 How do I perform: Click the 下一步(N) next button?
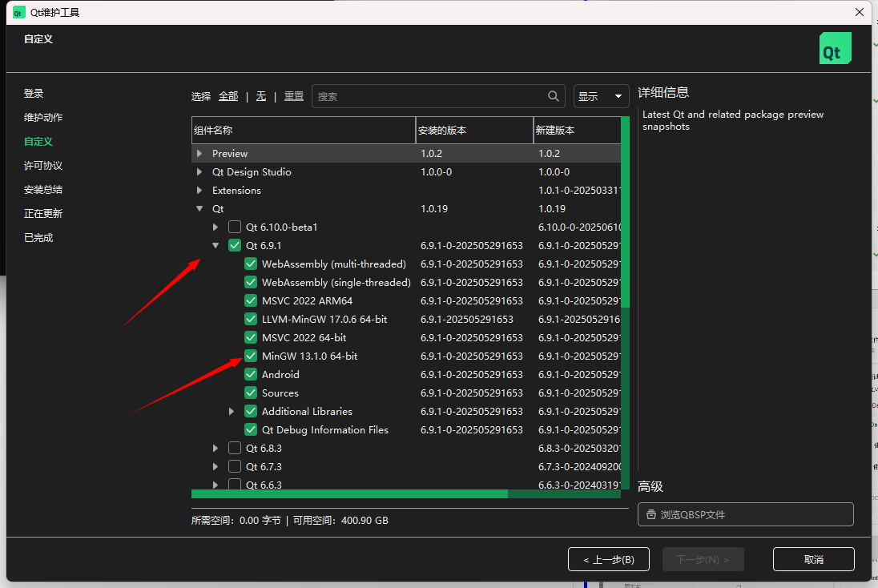click(703, 559)
